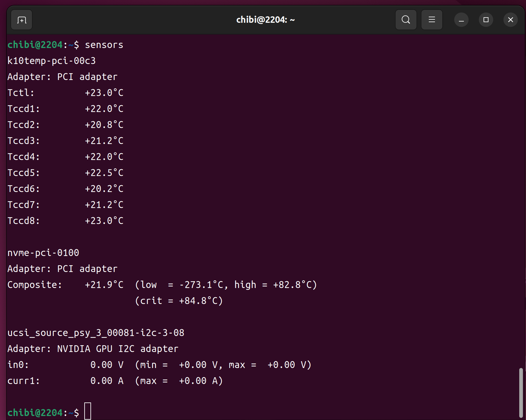The height and width of the screenshot is (420, 526).
Task: Open a new terminal tab
Action: coord(22,20)
